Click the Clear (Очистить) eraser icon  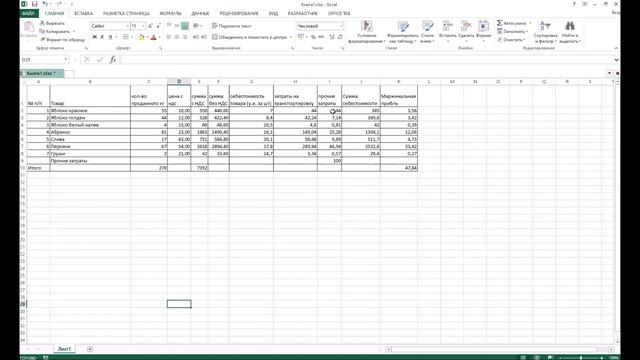pos(499,40)
